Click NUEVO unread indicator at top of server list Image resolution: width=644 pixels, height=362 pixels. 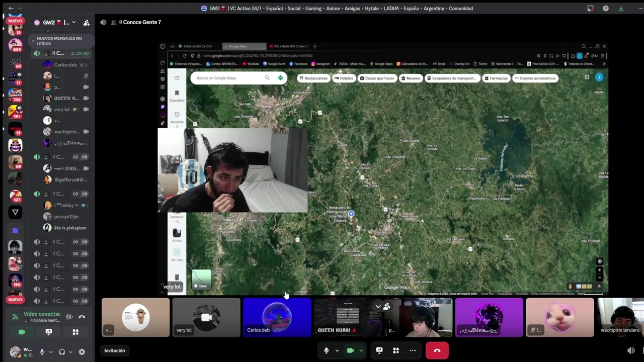(15, 21)
